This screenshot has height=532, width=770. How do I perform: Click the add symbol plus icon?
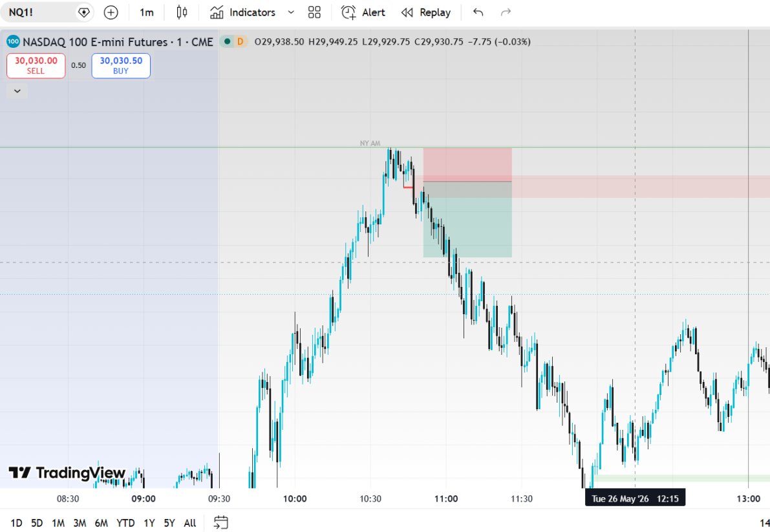[x=111, y=12]
